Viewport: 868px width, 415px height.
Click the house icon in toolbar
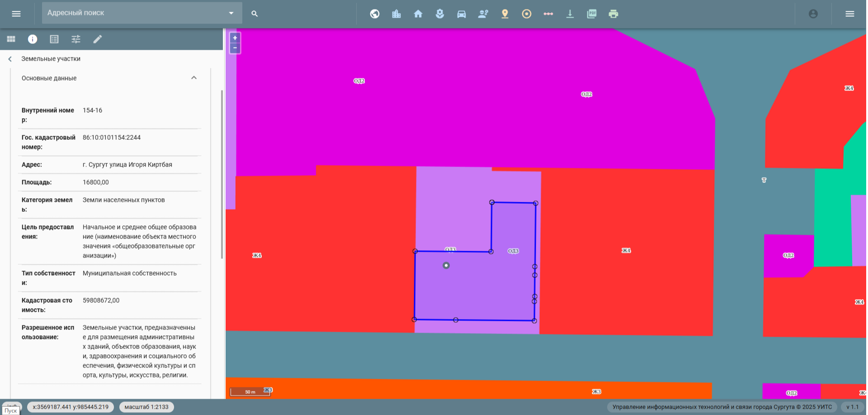[418, 14]
